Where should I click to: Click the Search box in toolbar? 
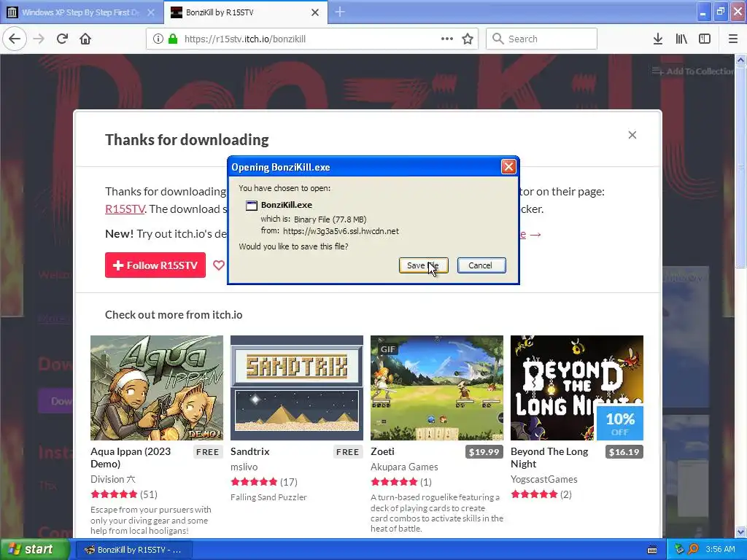541,39
